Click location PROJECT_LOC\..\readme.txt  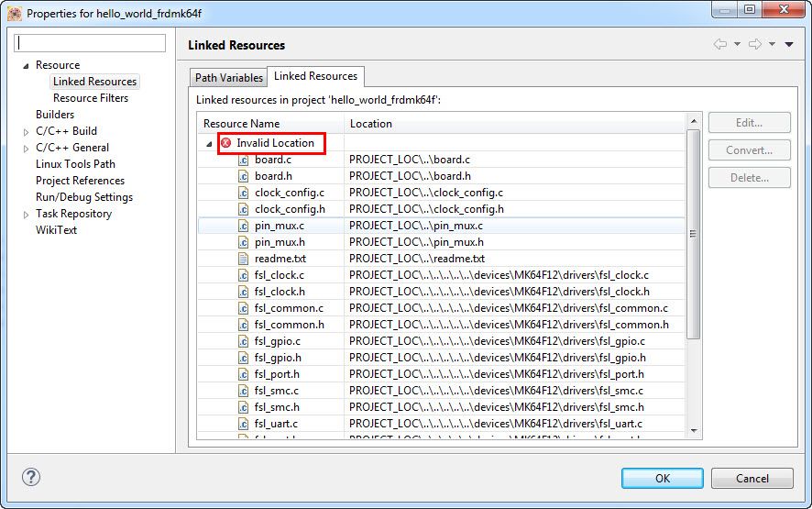[417, 259]
